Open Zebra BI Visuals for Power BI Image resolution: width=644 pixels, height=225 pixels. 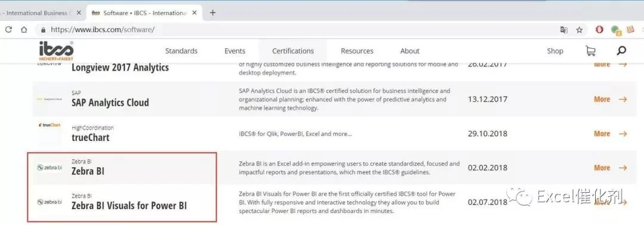(129, 205)
